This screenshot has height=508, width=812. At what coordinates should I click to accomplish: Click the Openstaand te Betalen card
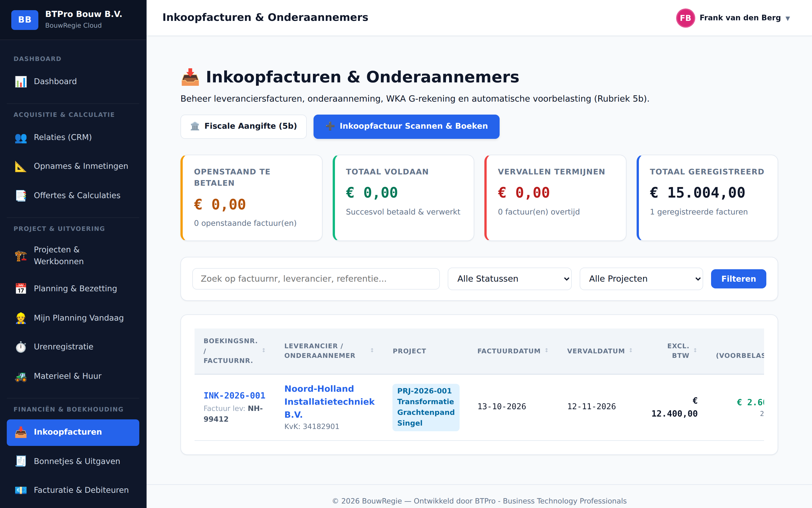pos(251,198)
